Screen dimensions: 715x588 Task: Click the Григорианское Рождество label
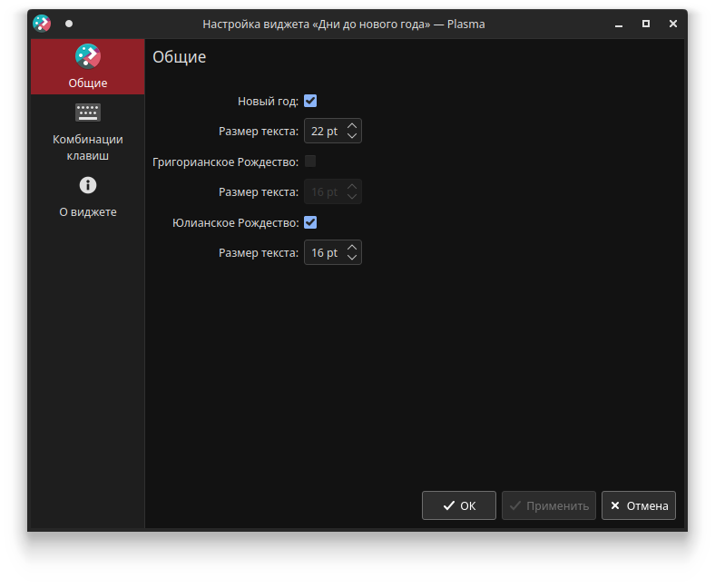click(226, 162)
